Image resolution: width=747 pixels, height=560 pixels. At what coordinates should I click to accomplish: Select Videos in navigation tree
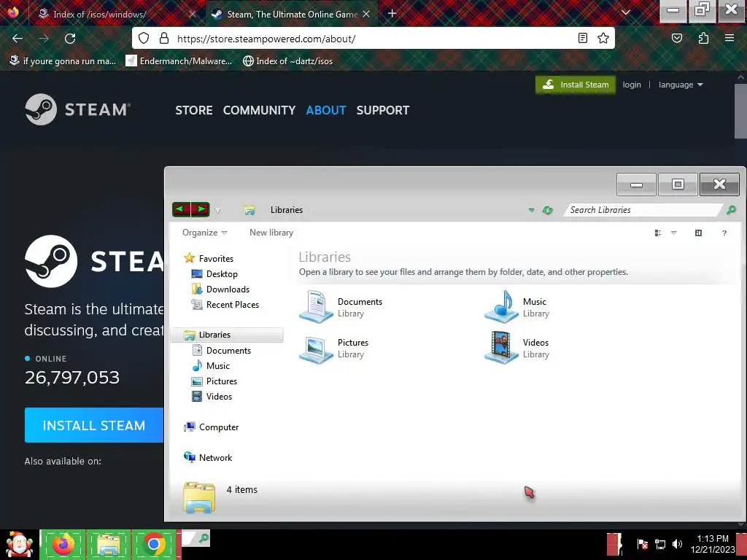[212, 396]
